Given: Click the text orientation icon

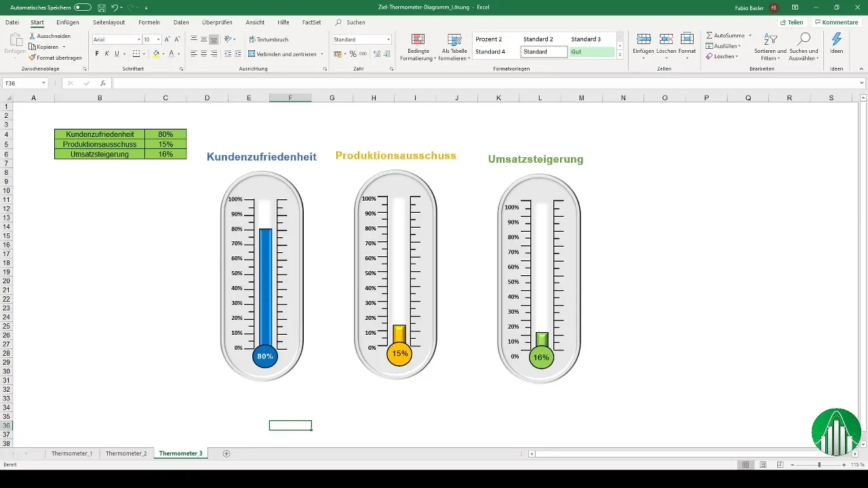Looking at the screenshot, I should point(228,39).
